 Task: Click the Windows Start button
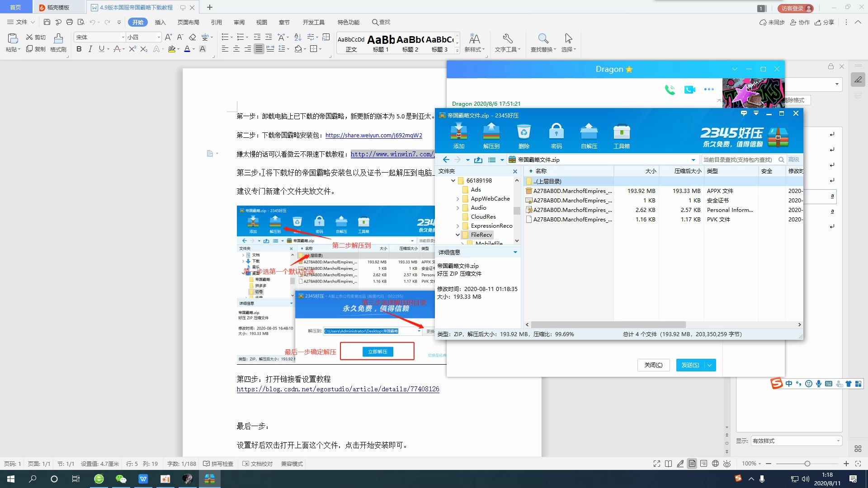11,479
